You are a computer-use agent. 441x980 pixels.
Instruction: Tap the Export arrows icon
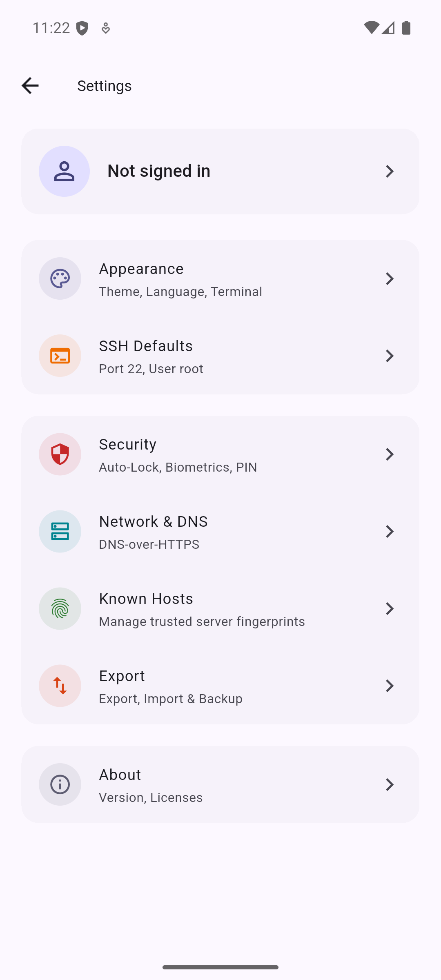tap(60, 686)
